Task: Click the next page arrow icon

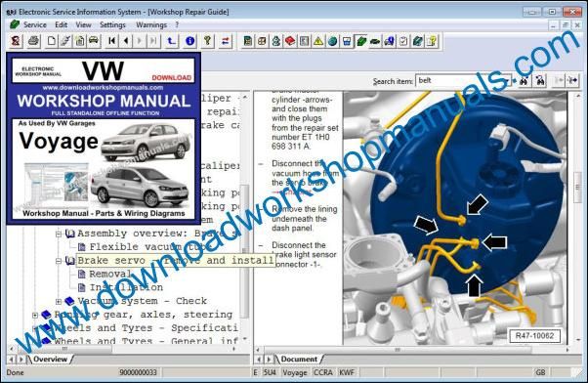Action: point(140,40)
